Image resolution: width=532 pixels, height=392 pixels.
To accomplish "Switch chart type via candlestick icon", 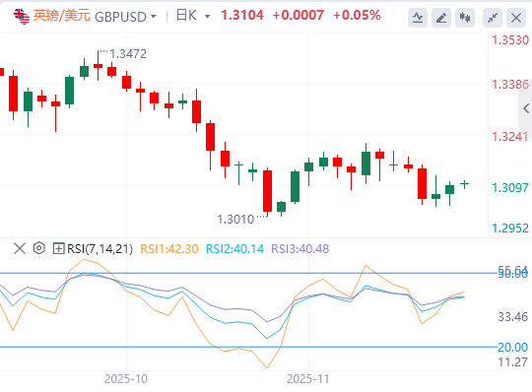I will point(465,18).
